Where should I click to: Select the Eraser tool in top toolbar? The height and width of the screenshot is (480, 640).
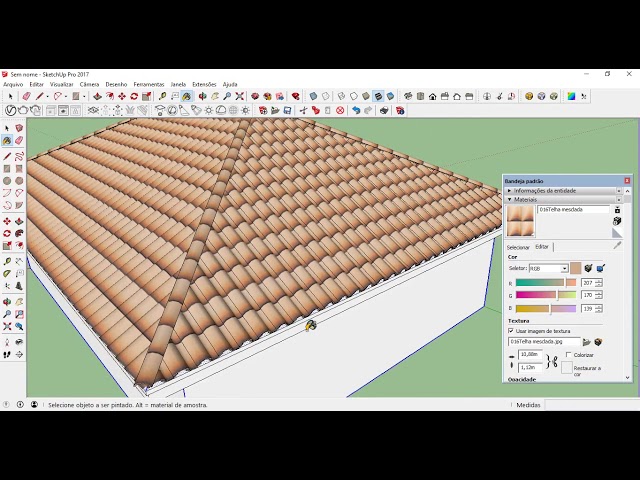pyautogui.click(x=27, y=96)
